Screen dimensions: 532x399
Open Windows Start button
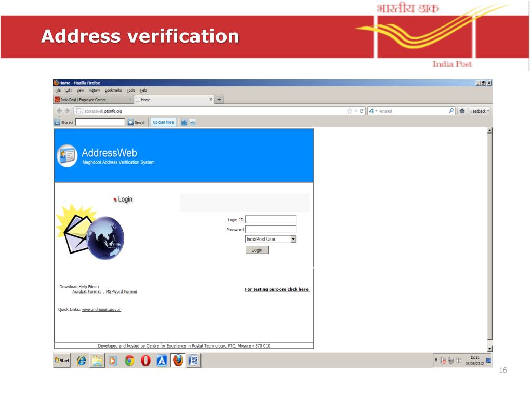[62, 361]
